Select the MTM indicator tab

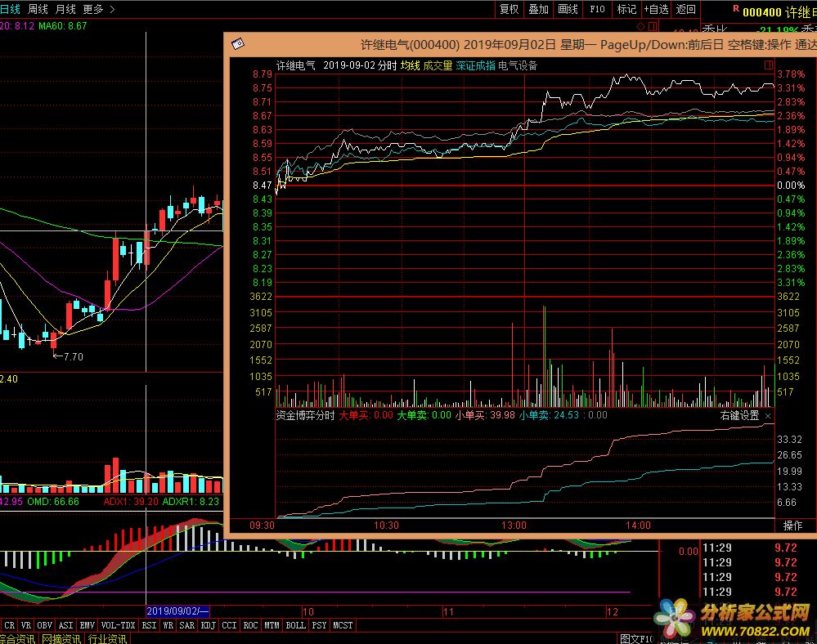tap(272, 625)
